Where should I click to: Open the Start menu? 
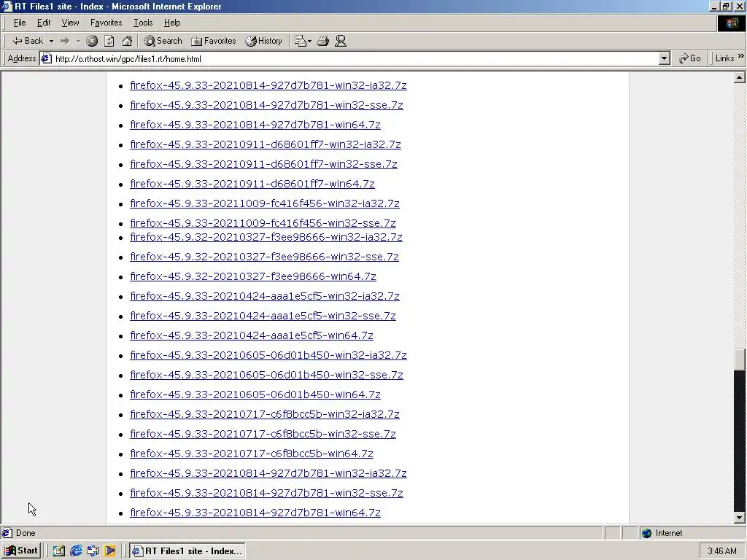(x=21, y=551)
